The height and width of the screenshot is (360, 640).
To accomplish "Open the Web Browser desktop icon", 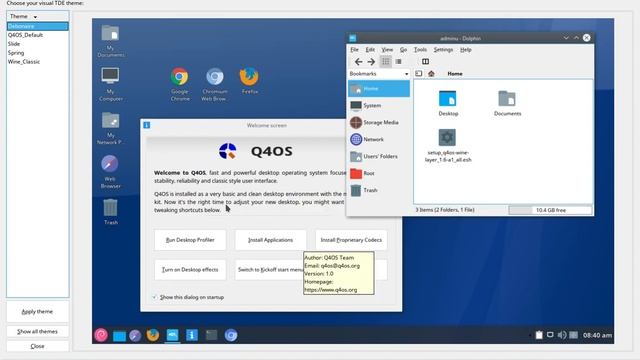I will point(110,171).
